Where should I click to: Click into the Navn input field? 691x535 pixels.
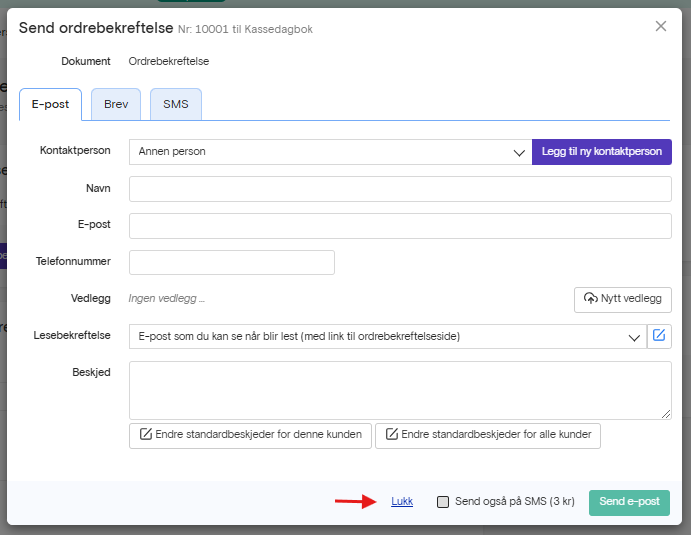400,189
